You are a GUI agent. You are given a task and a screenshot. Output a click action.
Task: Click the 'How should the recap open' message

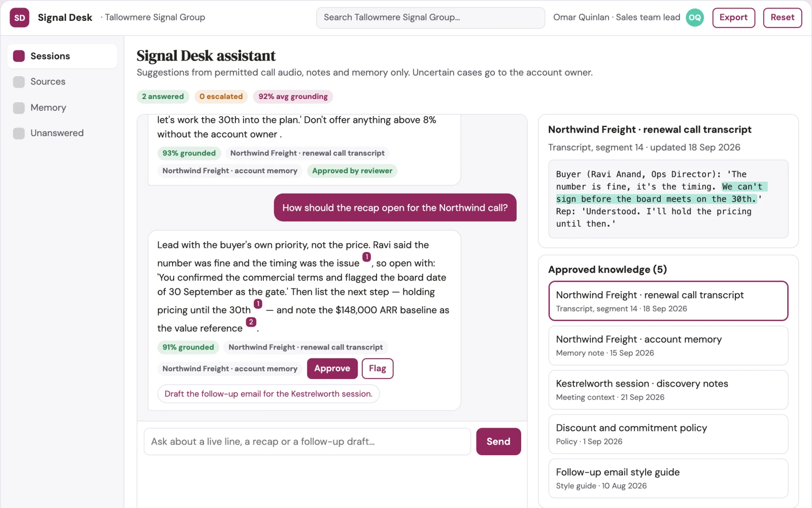point(395,208)
